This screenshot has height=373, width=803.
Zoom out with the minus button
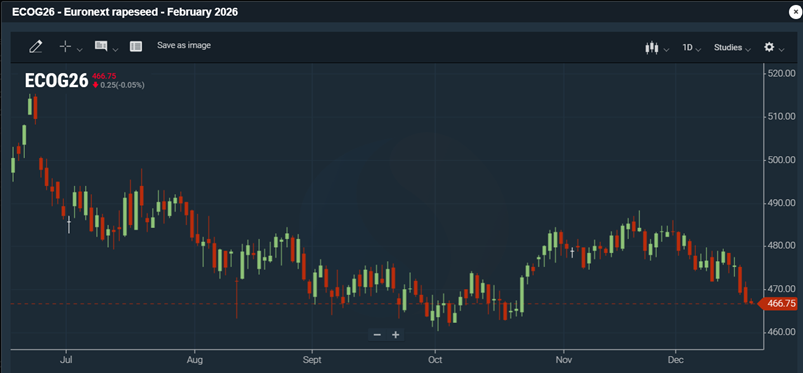tap(377, 335)
